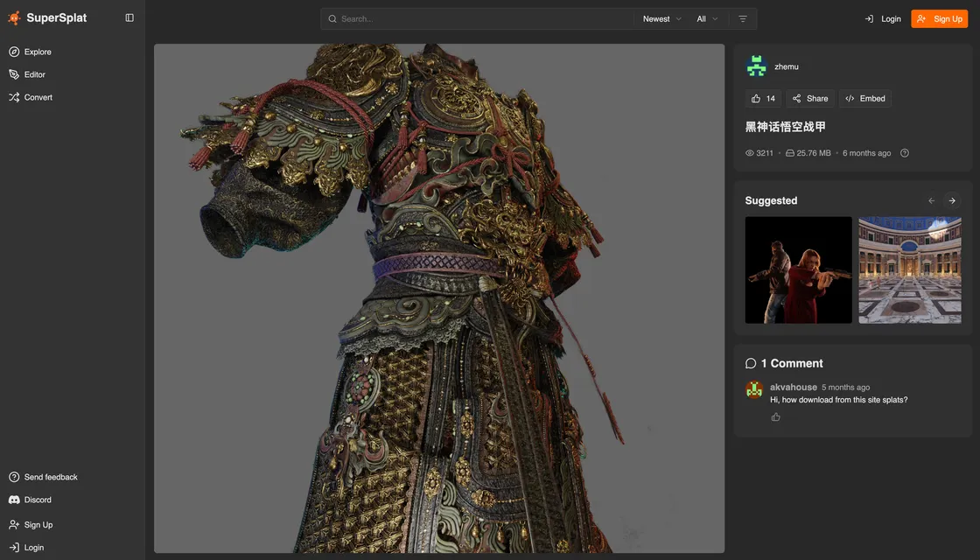
Task: Collapse the sidebar with panel toggle icon
Action: pyautogui.click(x=129, y=18)
